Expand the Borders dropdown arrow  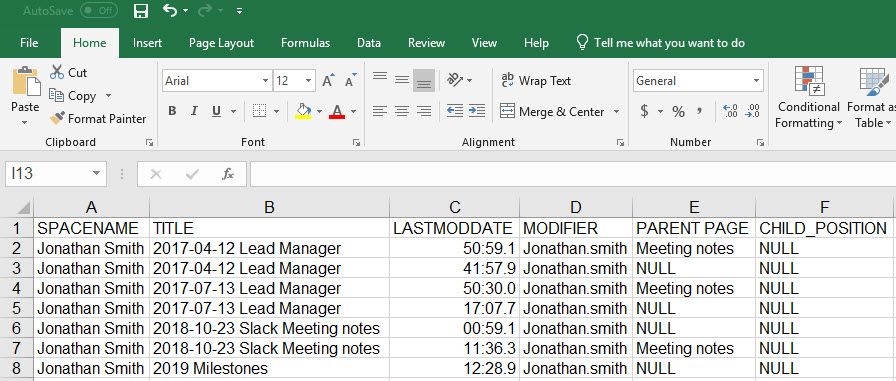click(x=277, y=111)
